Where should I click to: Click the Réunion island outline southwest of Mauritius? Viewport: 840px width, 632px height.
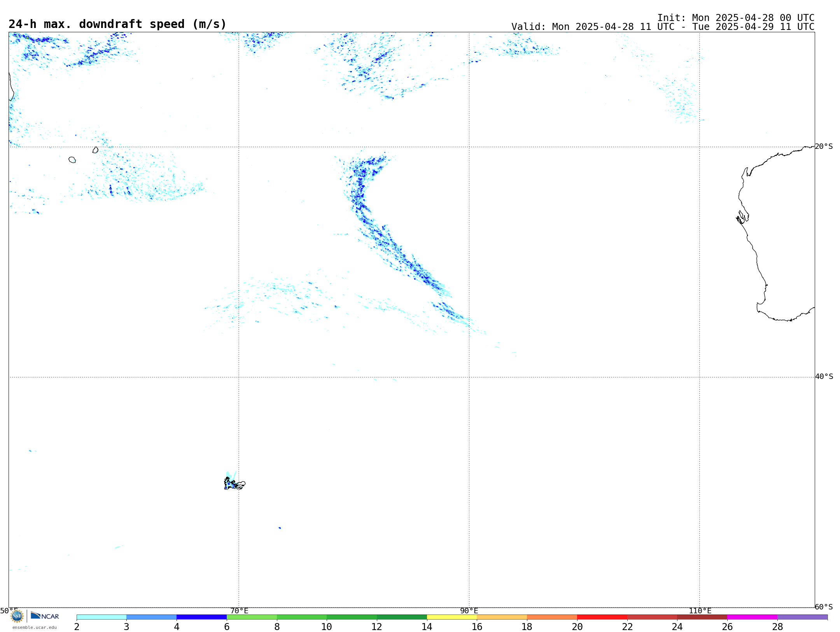click(x=72, y=160)
